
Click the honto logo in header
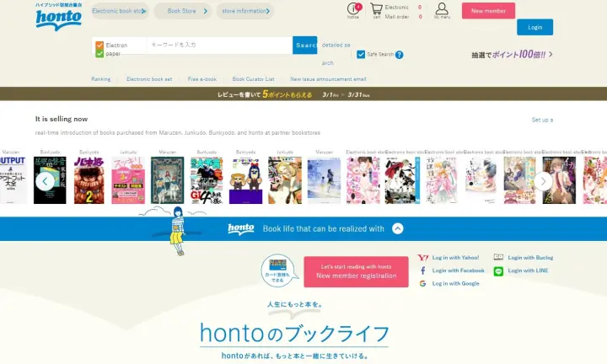pyautogui.click(x=58, y=17)
